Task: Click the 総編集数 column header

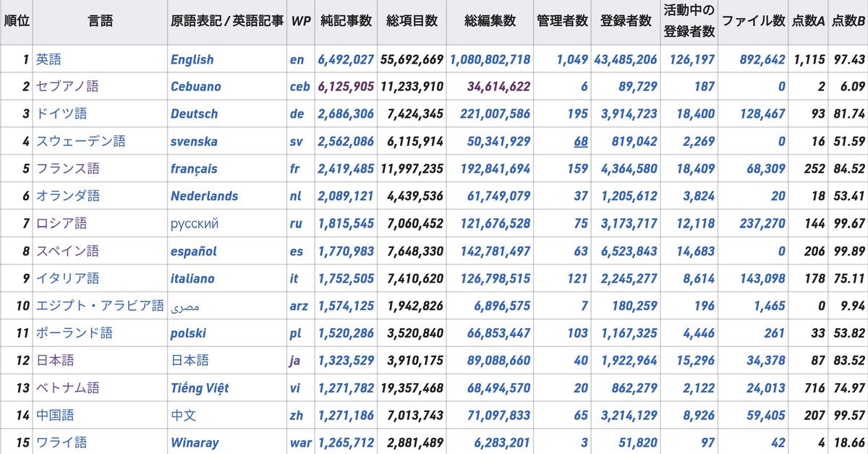Action: 490,21
